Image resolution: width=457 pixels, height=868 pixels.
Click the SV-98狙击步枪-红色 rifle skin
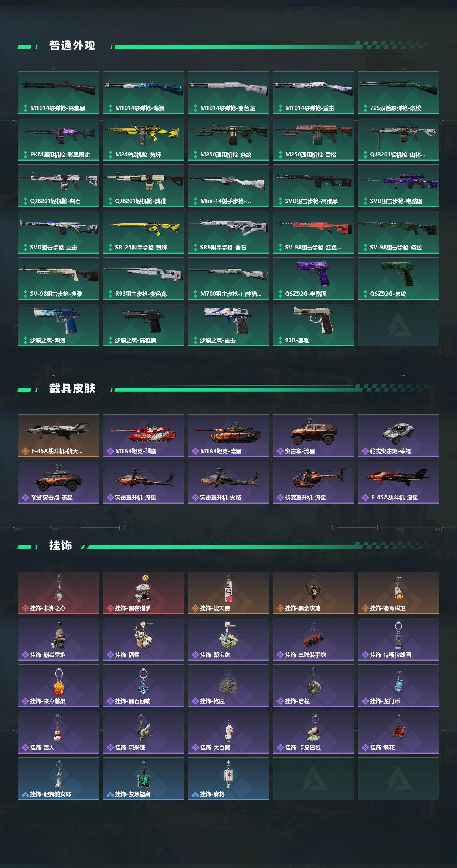pos(313,232)
